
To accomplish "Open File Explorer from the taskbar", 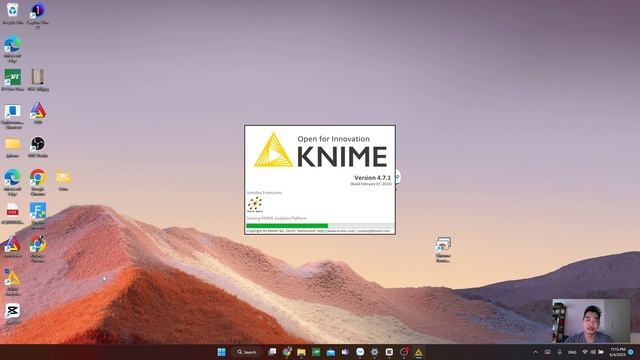I will point(301,352).
